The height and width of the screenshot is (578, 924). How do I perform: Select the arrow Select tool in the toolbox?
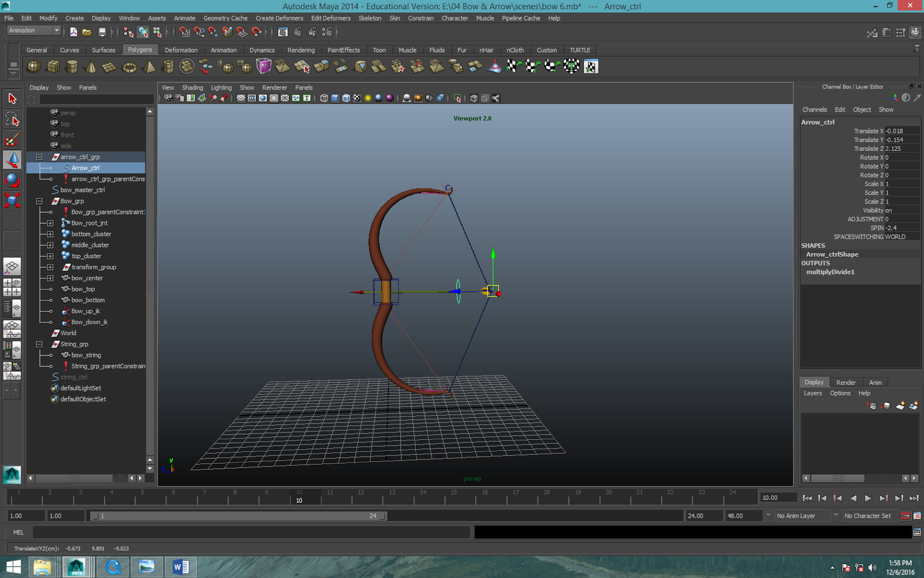[12, 99]
